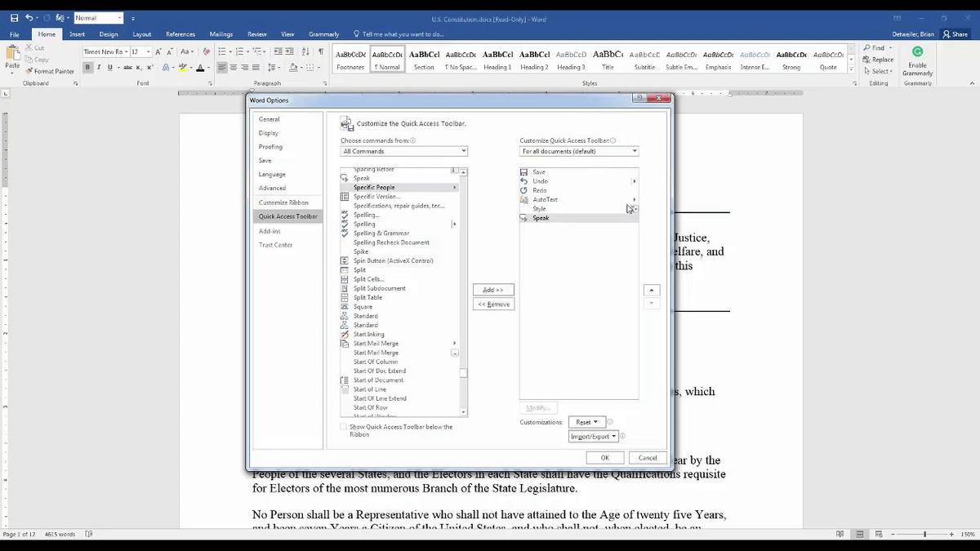Viewport: 980px width, 551px height.
Task: Open the Reset customizations dropdown
Action: 586,422
